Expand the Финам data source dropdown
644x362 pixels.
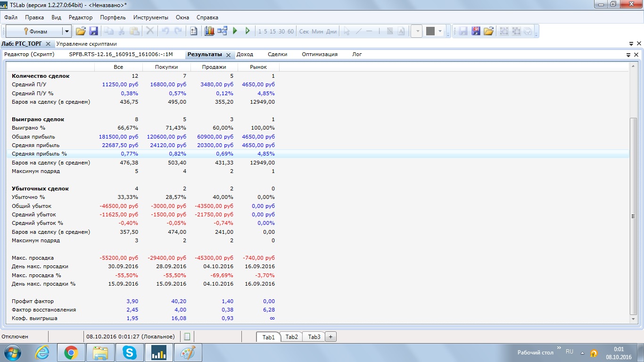(67, 32)
